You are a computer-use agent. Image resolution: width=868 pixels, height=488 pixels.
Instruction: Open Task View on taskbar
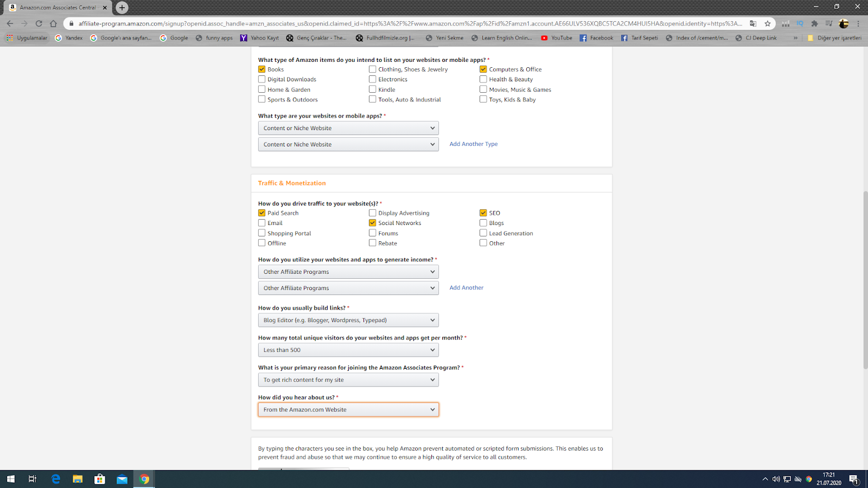[33, 479]
